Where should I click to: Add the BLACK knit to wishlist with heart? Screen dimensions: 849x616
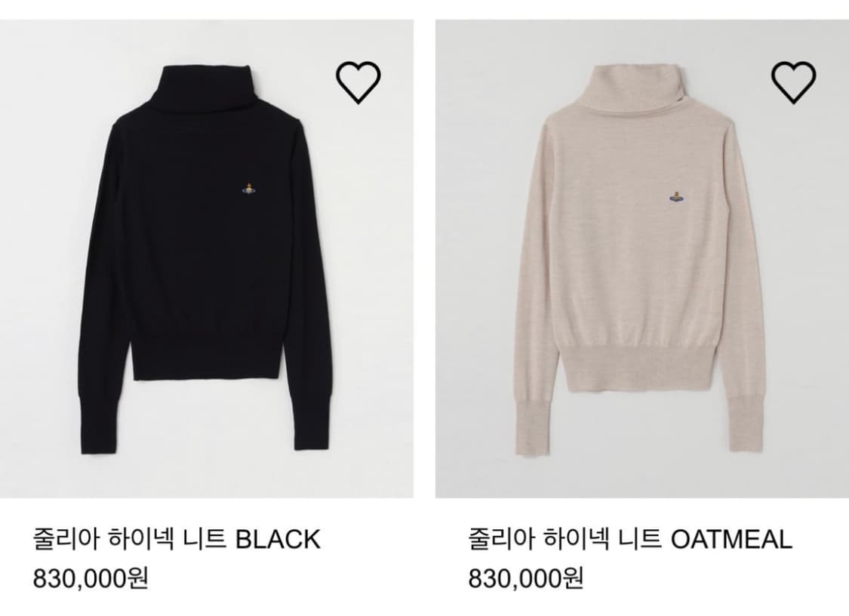click(358, 82)
